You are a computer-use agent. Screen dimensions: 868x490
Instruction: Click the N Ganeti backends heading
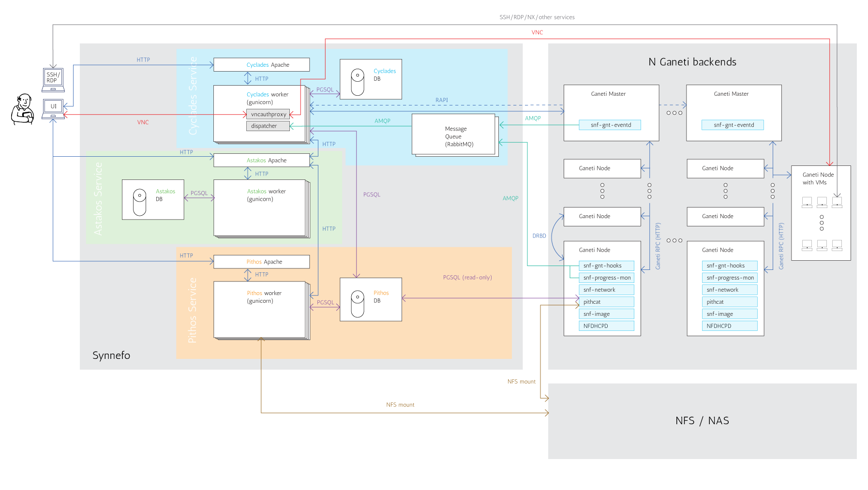[692, 62]
